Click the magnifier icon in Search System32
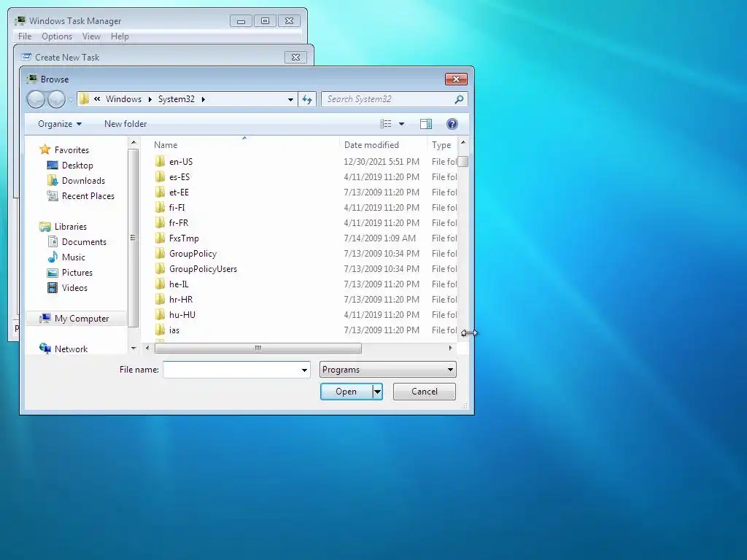 click(459, 99)
